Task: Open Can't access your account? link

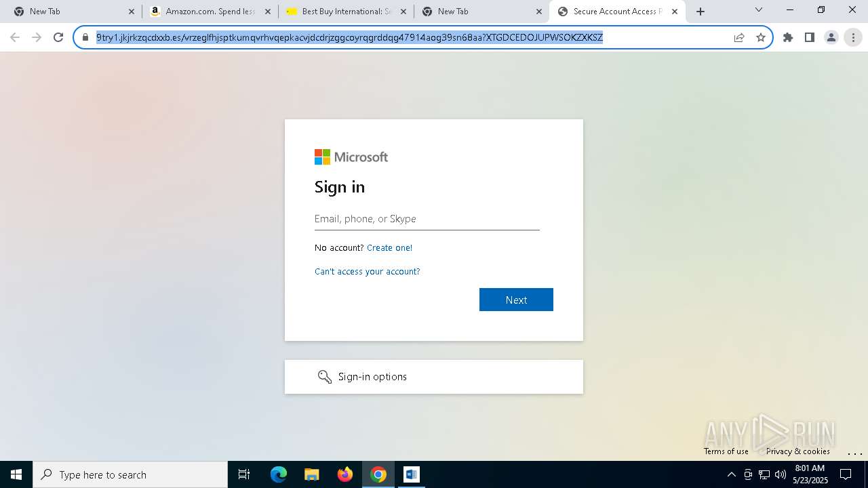Action: point(367,272)
